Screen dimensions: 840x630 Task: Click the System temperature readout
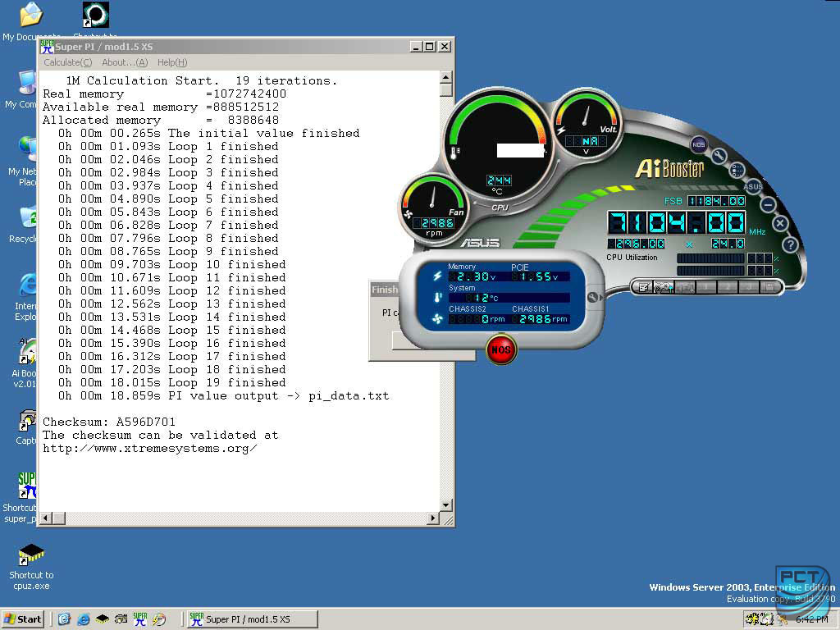509,298
